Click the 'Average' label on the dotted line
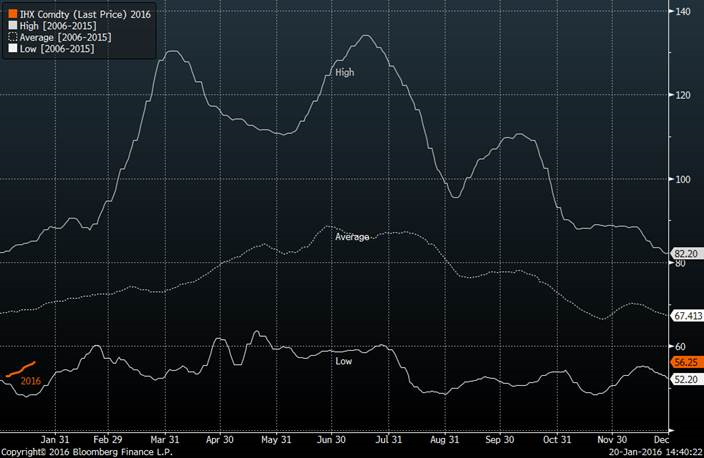This screenshot has height=458, width=704. click(352, 237)
